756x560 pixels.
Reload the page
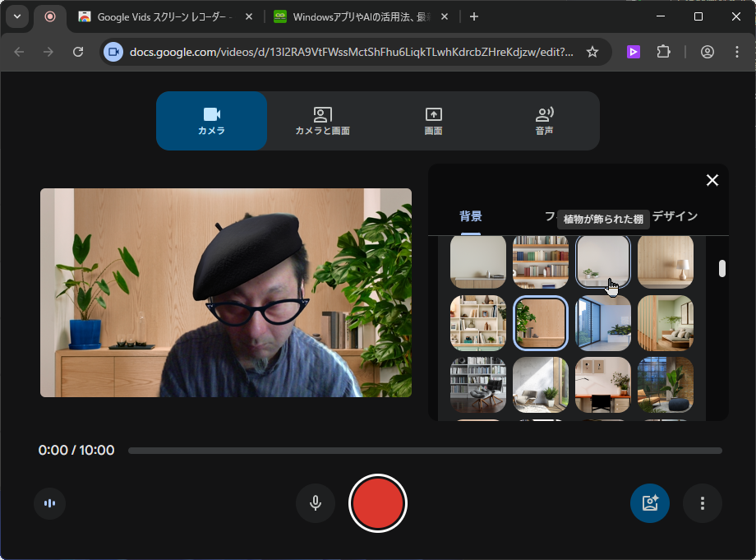pyautogui.click(x=78, y=52)
